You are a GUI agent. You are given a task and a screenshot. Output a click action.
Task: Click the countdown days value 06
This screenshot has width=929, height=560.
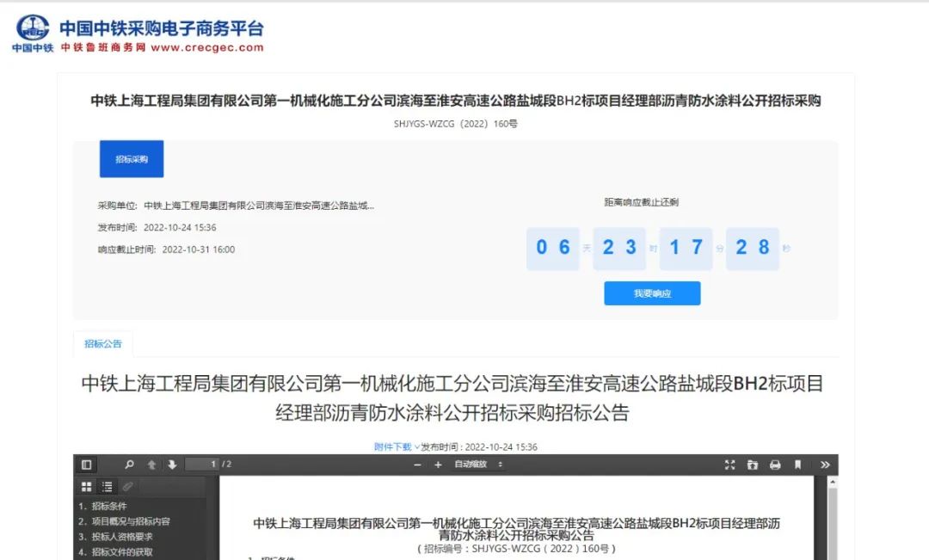[x=553, y=248]
